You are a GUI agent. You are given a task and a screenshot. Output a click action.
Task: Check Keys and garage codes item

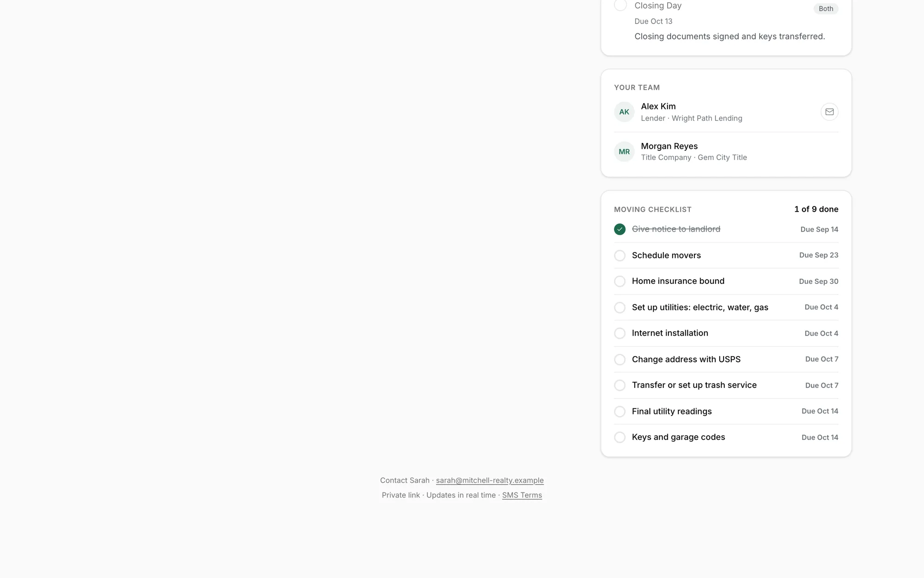620,437
